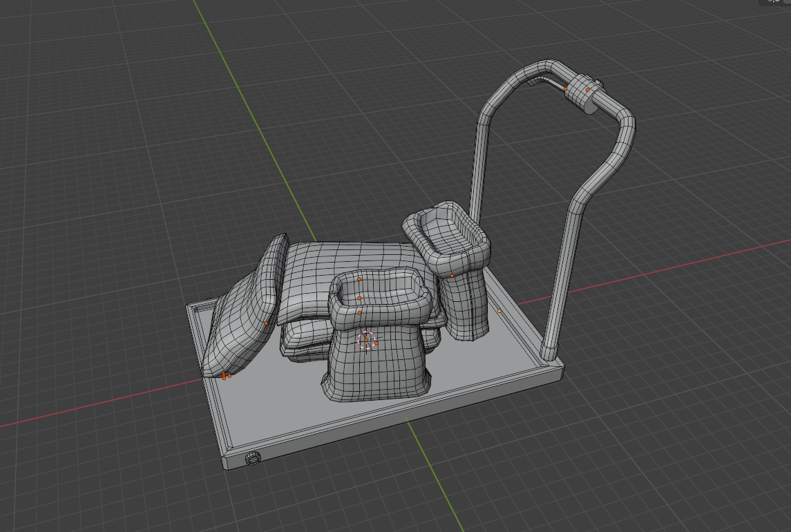Click the handle base where it meets the cart
Viewport: 791px width, 532px height.
coord(551,351)
